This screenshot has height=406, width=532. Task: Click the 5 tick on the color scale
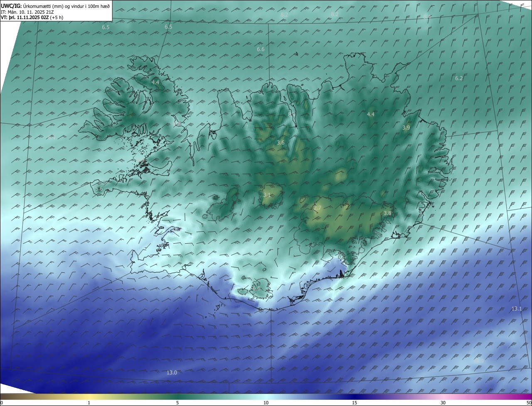point(177,403)
